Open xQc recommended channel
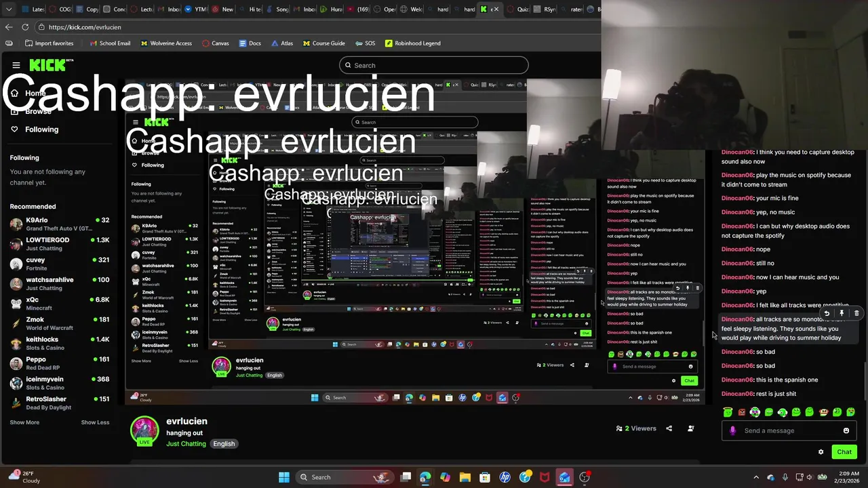The image size is (868, 488). tap(60, 304)
